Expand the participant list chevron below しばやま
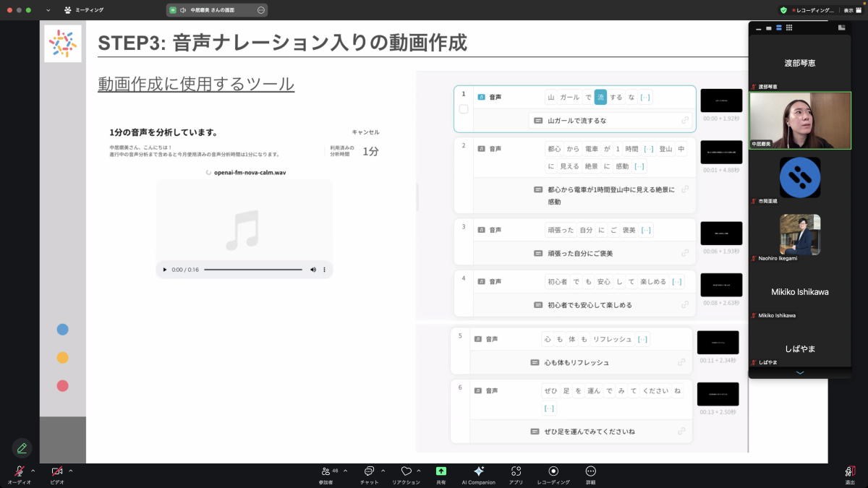 (x=799, y=372)
